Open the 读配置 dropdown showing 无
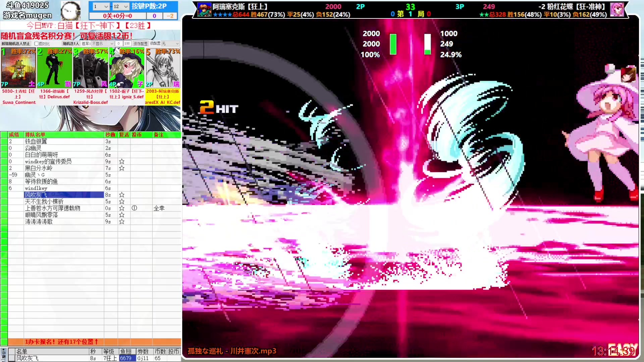 point(170,44)
